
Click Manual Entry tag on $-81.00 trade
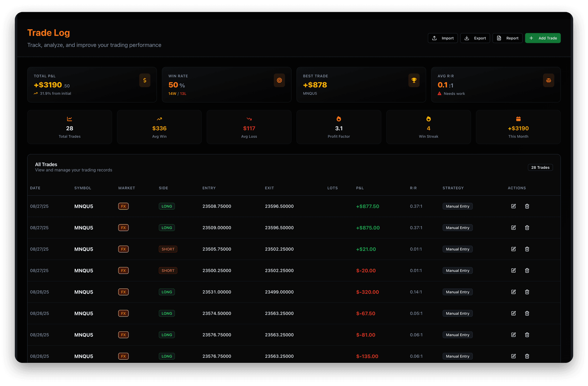pos(457,335)
